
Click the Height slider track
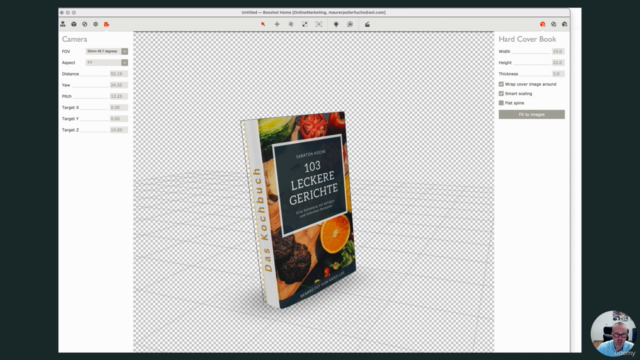click(x=532, y=63)
